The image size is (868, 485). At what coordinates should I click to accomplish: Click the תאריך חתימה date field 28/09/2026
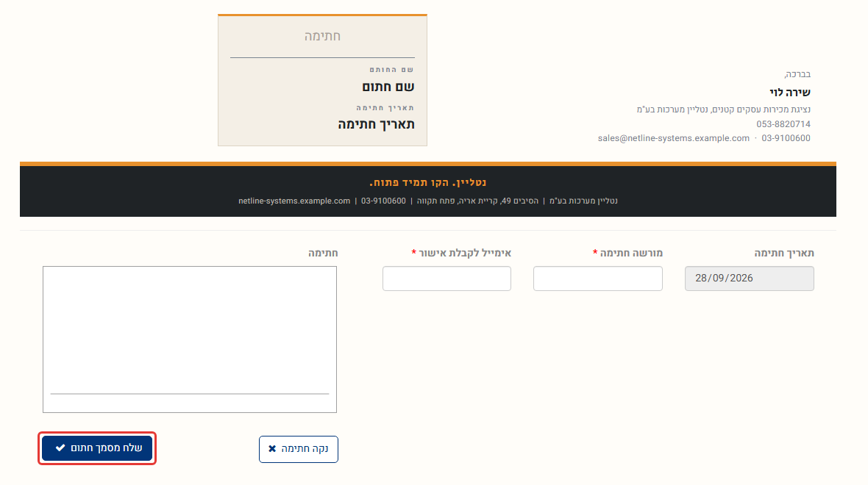tap(750, 279)
